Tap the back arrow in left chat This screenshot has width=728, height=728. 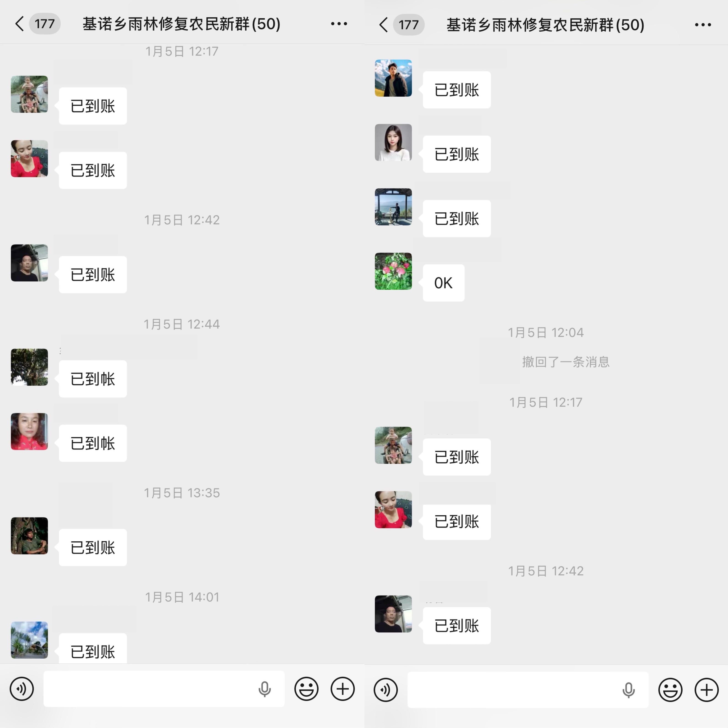pyautogui.click(x=20, y=24)
